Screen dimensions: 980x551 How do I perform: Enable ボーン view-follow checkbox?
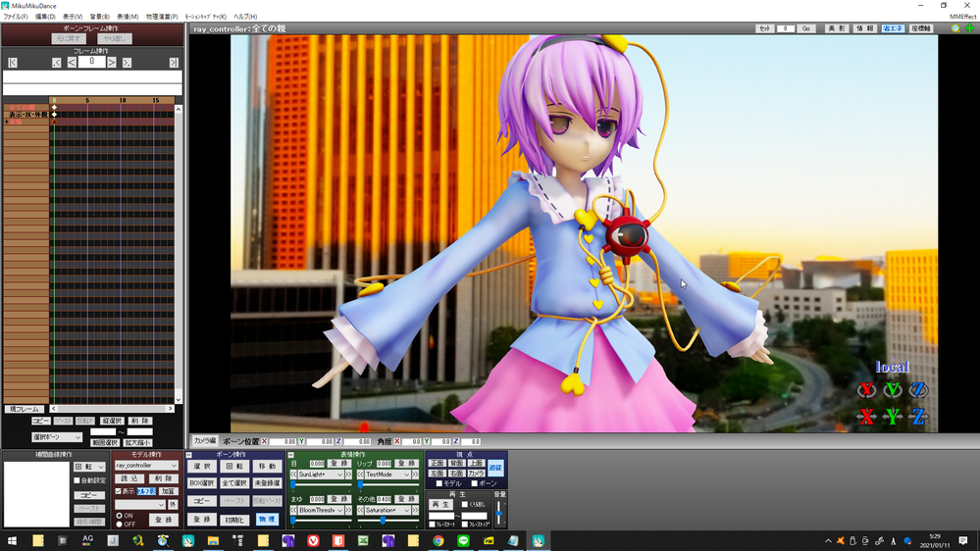click(x=475, y=483)
